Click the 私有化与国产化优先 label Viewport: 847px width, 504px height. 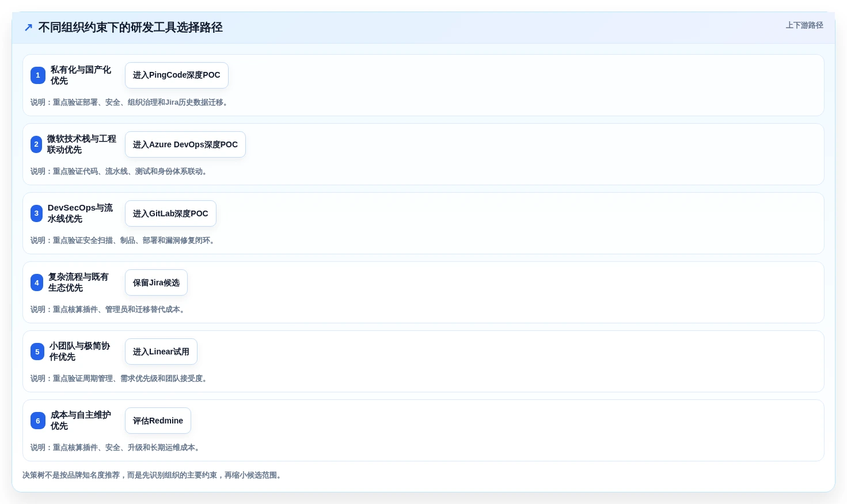81,75
